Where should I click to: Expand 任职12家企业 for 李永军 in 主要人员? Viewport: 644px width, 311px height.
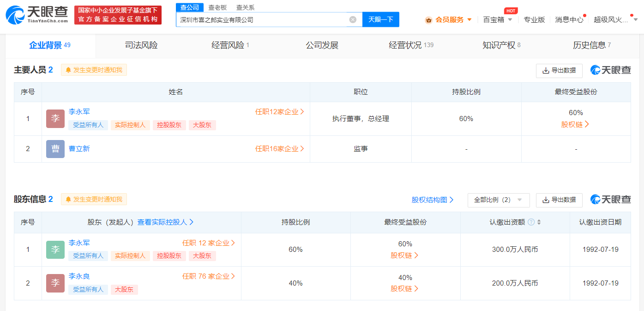[280, 111]
